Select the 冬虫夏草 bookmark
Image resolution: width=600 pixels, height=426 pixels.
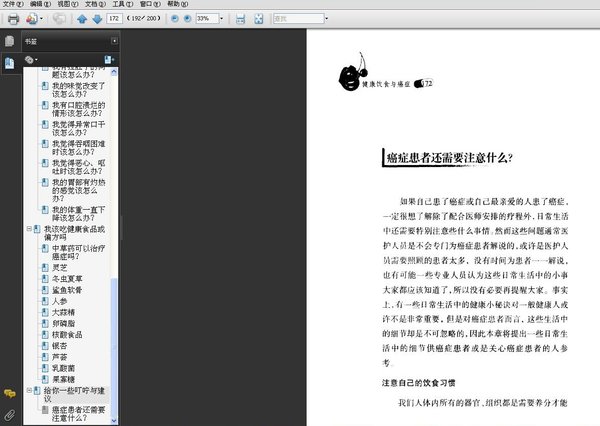click(x=67, y=279)
